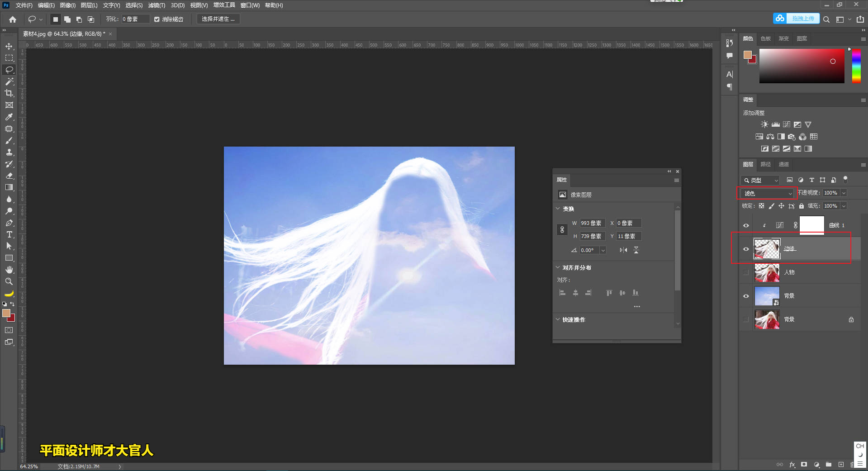
Task: Collapse the 对齐并分布 section
Action: point(558,267)
